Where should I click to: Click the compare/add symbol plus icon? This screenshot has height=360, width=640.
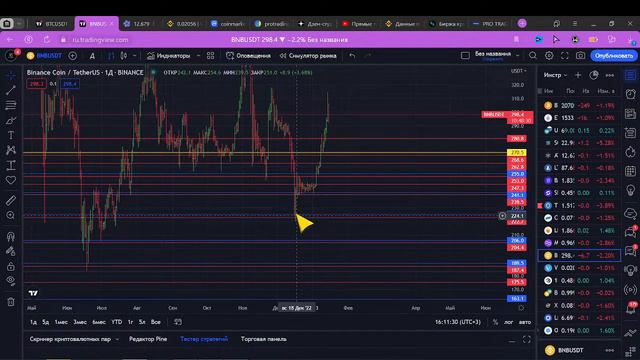73,56
